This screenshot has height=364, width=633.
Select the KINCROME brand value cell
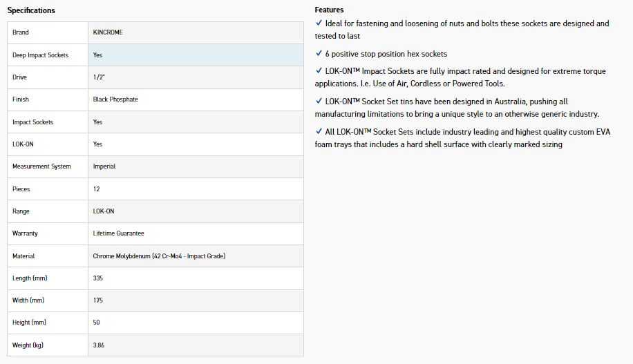point(108,32)
